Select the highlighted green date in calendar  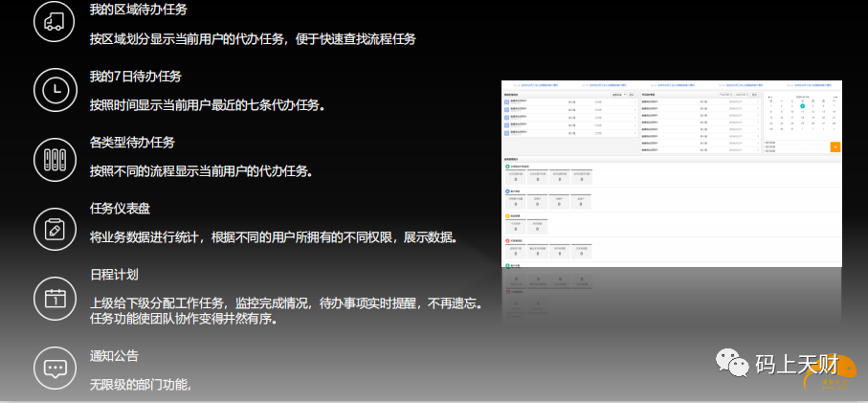802,106
